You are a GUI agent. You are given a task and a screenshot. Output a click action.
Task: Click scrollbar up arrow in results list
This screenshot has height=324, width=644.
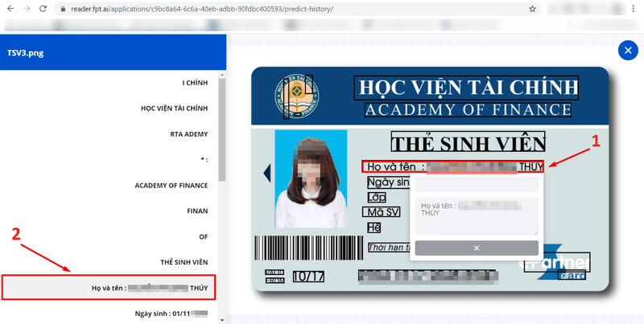222,75
